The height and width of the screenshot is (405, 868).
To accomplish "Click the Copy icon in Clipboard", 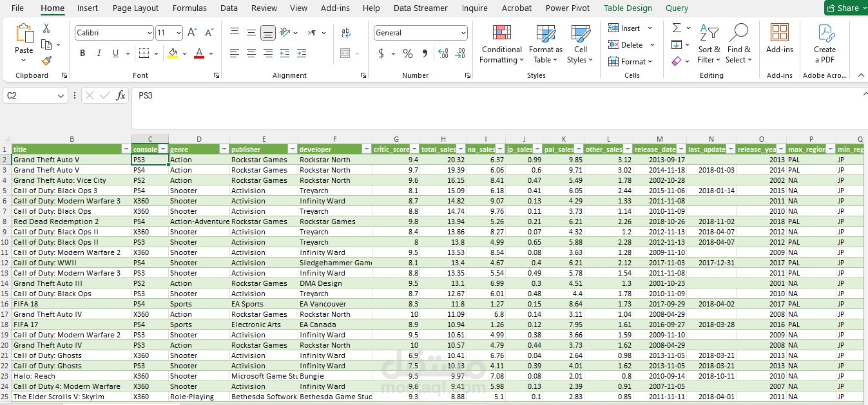I will (x=46, y=44).
